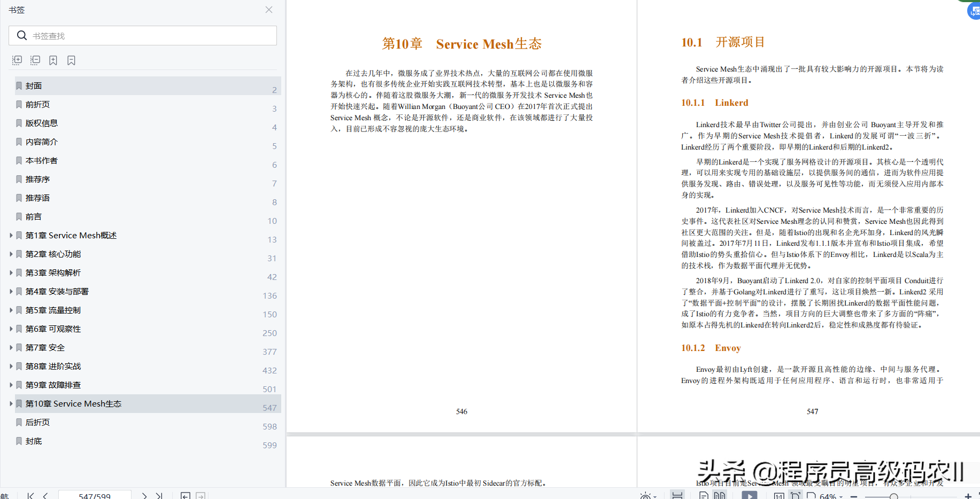
Task: Go to the next page
Action: coord(144,496)
